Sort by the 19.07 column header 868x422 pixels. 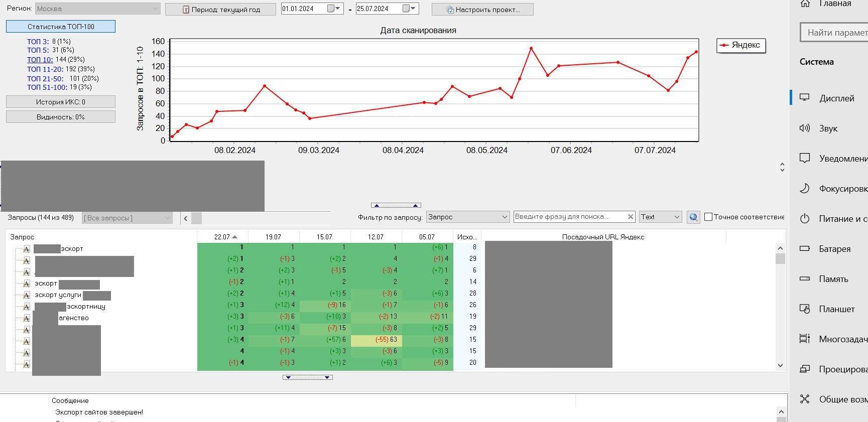tap(274, 237)
